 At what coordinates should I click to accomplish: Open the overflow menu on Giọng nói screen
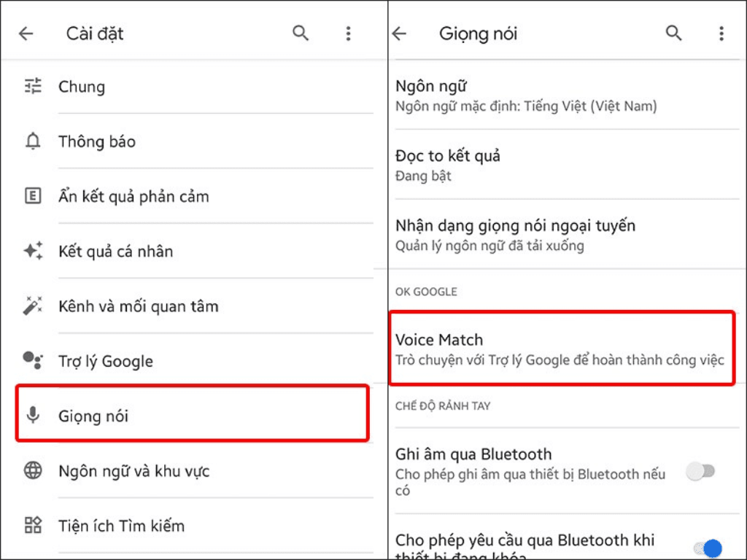[x=721, y=33]
